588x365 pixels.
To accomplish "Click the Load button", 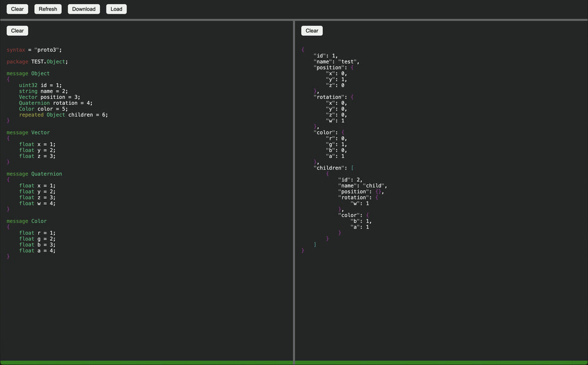I will (116, 9).
